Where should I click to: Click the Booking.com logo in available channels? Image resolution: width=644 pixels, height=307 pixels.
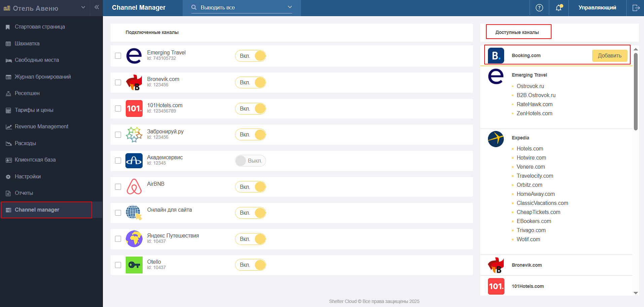[x=496, y=55]
